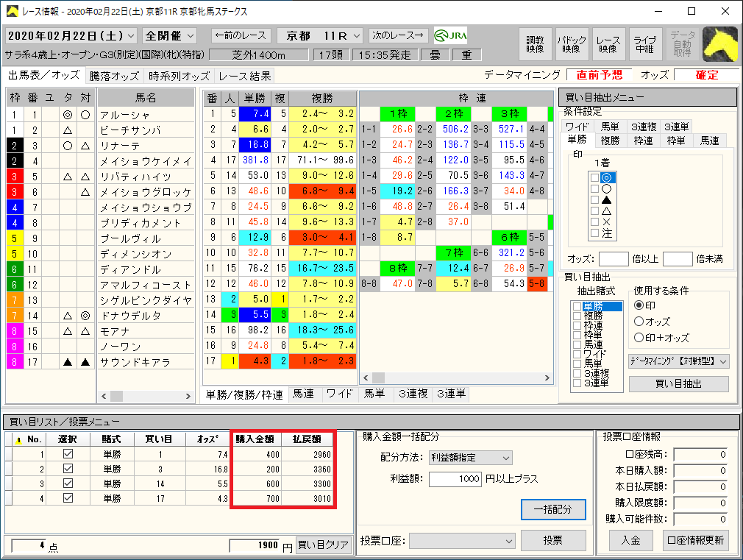The width and height of the screenshot is (743, 560).
Task: Go to next race with 次のレース→
Action: pyautogui.click(x=398, y=35)
